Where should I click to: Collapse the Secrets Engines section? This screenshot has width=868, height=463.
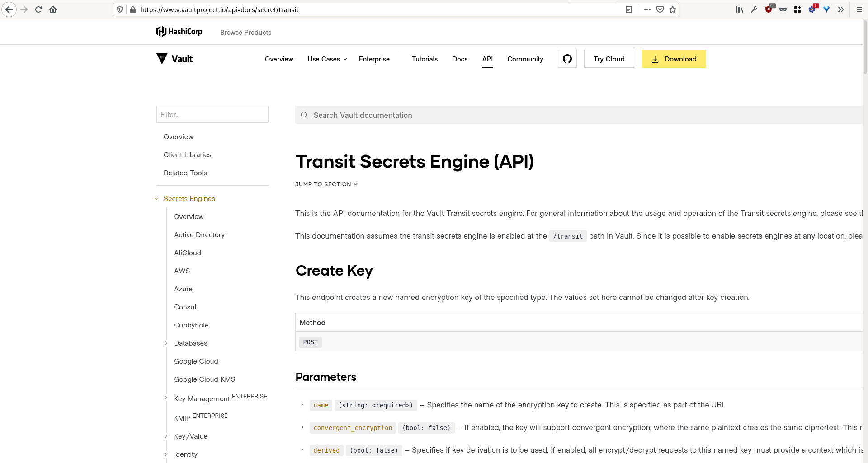tap(156, 199)
